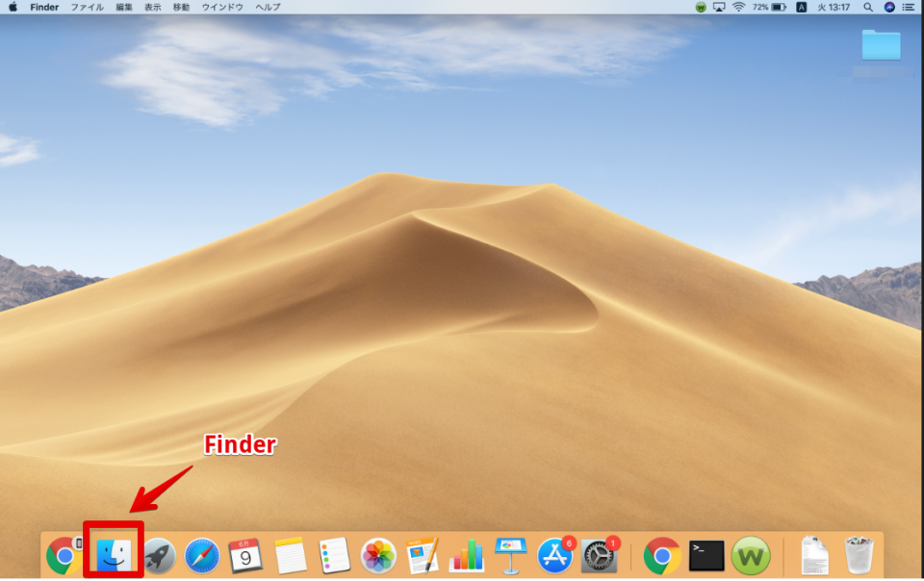Open the green W app in Dock

(750, 556)
